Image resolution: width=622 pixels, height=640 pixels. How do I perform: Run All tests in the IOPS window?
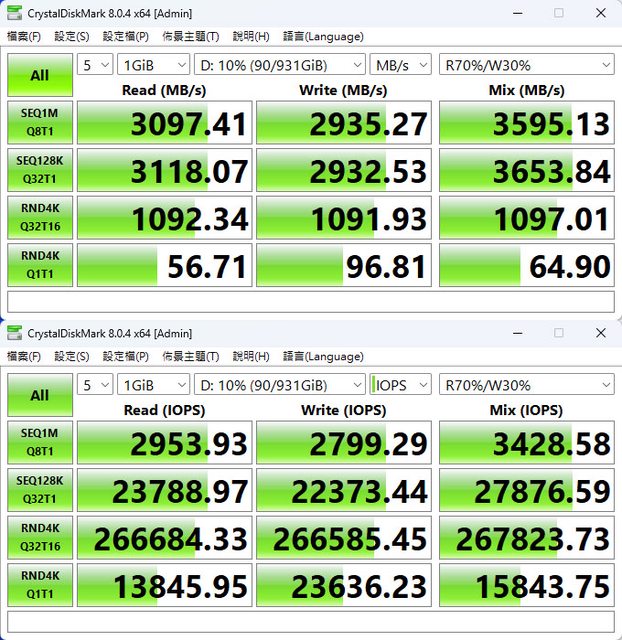(x=39, y=395)
